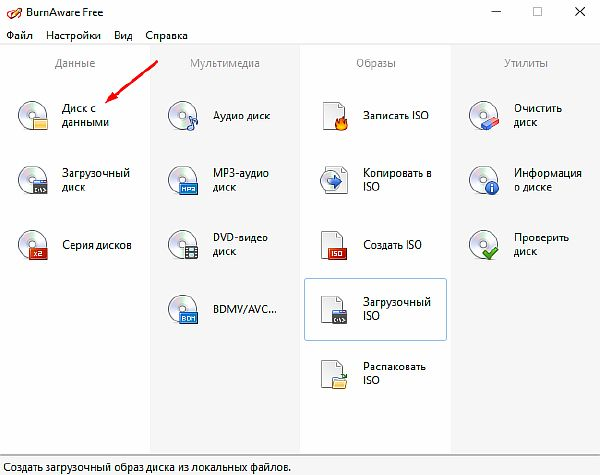Image resolution: width=600 pixels, height=475 pixels.
Task: Click the 'Загрузочный ISO' label
Action: coord(397,309)
